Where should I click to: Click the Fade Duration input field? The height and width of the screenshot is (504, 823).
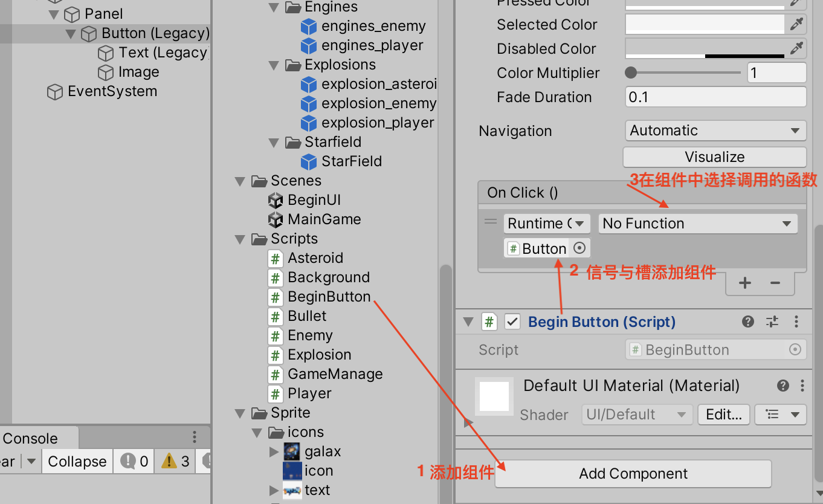pyautogui.click(x=714, y=97)
